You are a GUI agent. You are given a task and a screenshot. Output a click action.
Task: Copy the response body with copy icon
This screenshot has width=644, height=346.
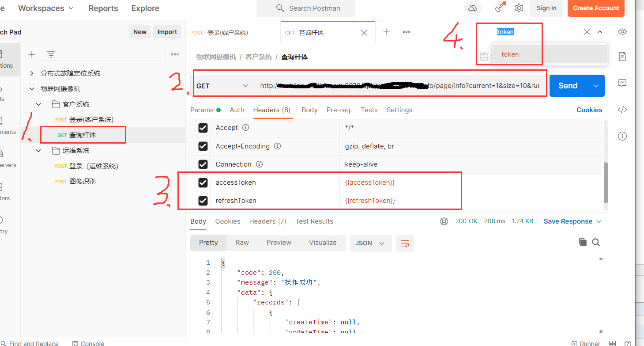pos(583,242)
